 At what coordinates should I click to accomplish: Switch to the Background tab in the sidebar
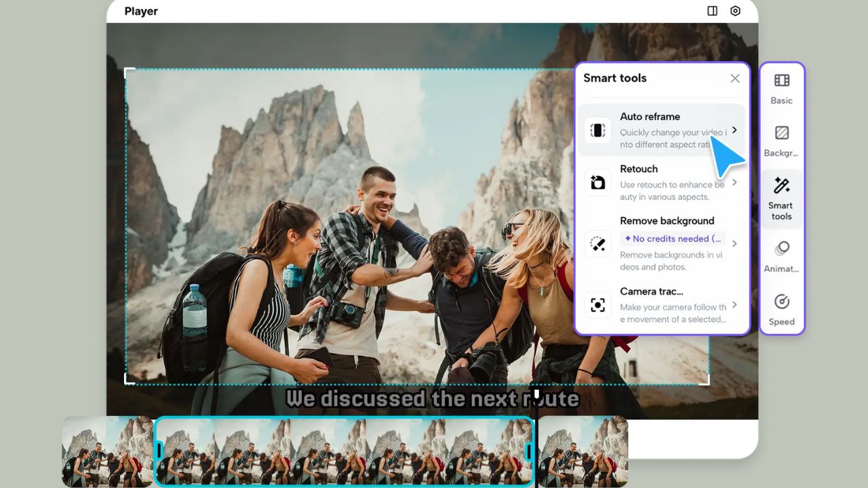781,139
